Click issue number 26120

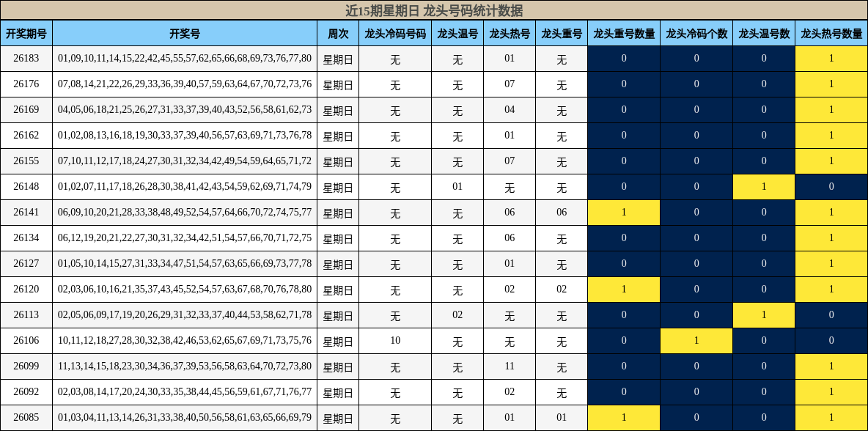pyautogui.click(x=26, y=290)
